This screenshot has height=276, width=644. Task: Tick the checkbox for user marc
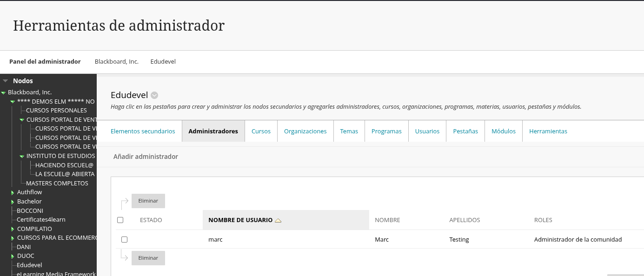pyautogui.click(x=124, y=239)
